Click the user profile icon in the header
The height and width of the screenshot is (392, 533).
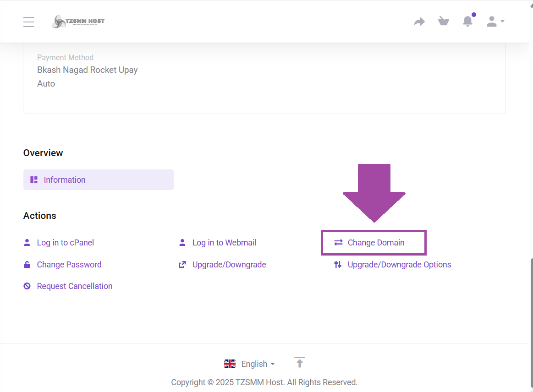(491, 21)
